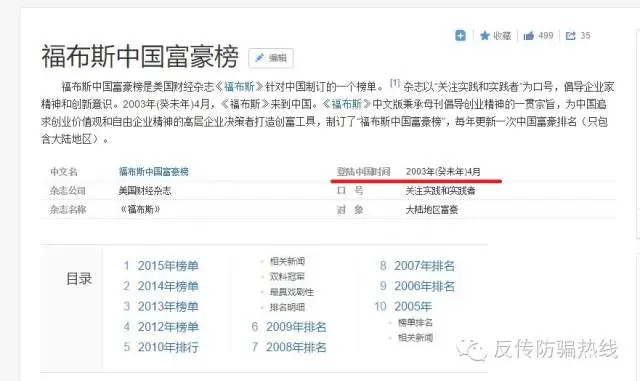Click the blue plus icon

click(460, 36)
